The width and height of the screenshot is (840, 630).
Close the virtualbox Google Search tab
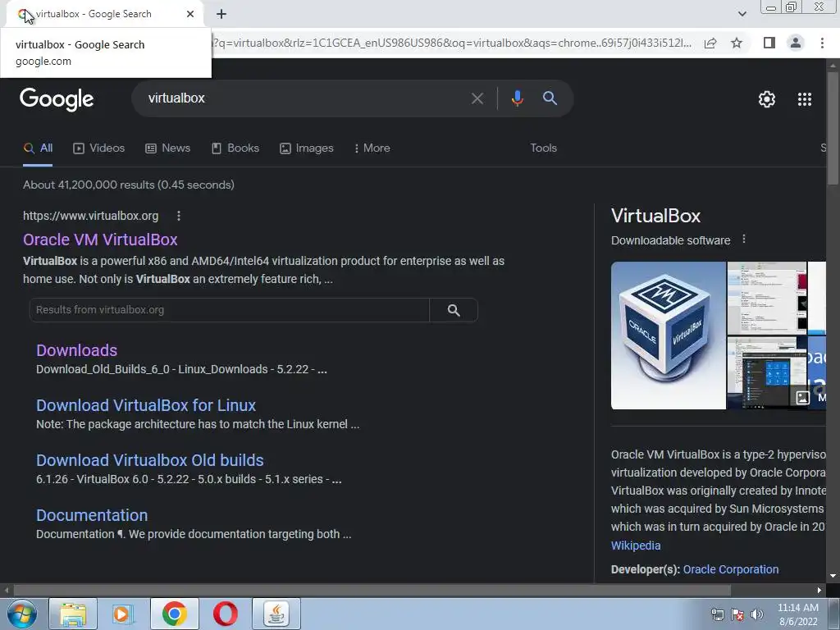tap(190, 14)
